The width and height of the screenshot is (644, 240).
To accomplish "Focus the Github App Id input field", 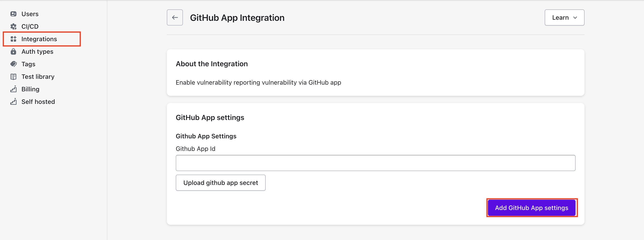I will tap(375, 163).
